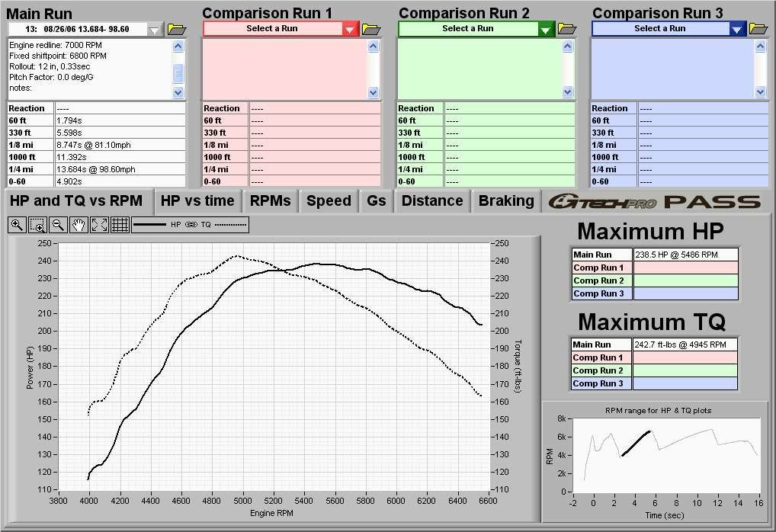Toggle the HP/TQ axis link icon
This screenshot has height=532, width=776.
[191, 225]
